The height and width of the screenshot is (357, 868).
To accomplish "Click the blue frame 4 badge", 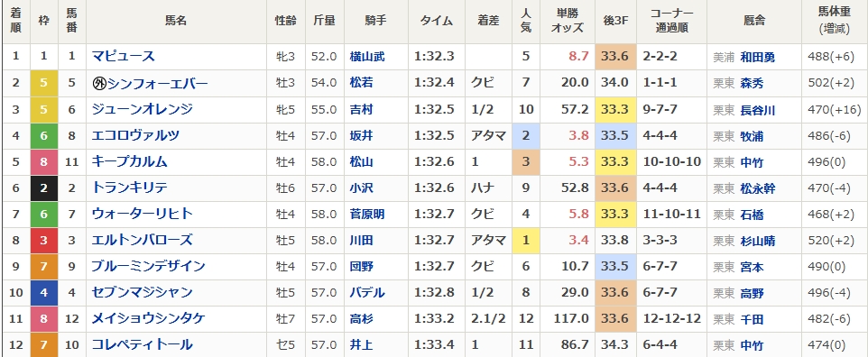I will click(x=44, y=292).
